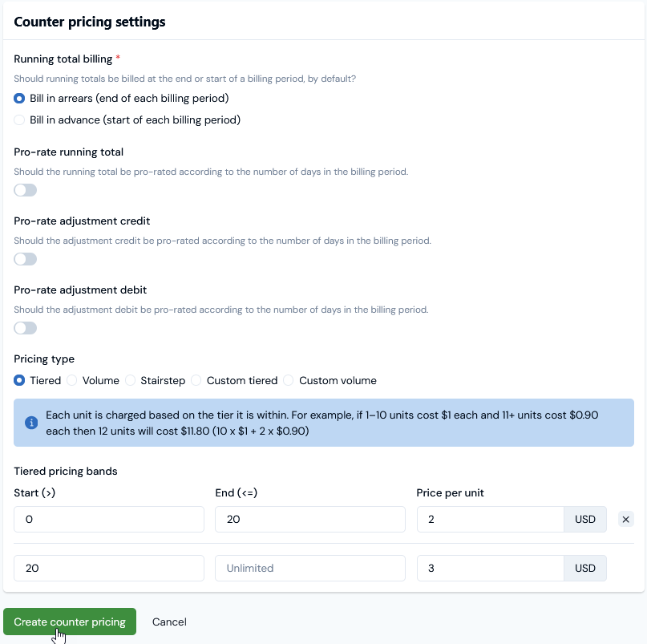Click the blue info icon in the banner

[31, 423]
